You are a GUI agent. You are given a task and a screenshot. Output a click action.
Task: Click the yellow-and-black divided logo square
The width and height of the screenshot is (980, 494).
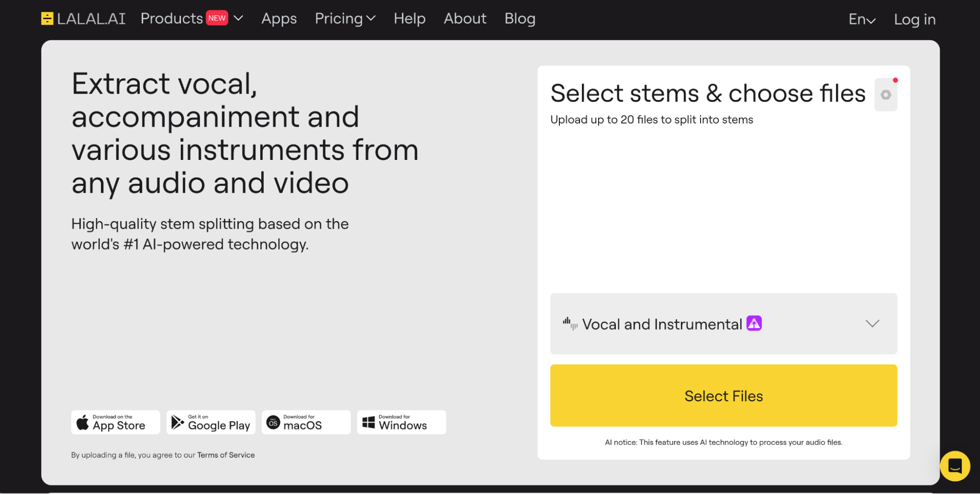pyautogui.click(x=48, y=18)
